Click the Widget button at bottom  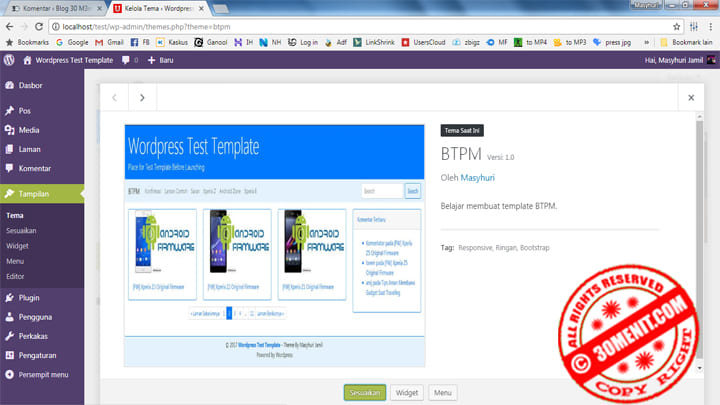click(407, 393)
